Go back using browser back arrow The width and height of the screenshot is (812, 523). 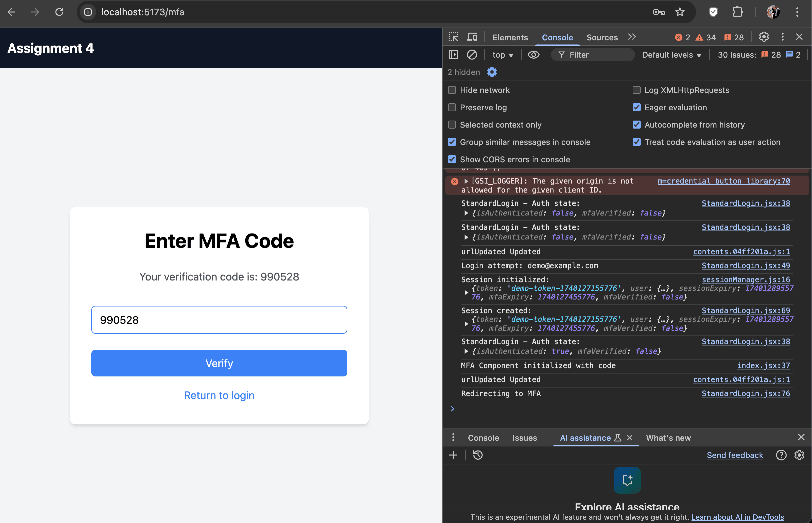click(12, 12)
